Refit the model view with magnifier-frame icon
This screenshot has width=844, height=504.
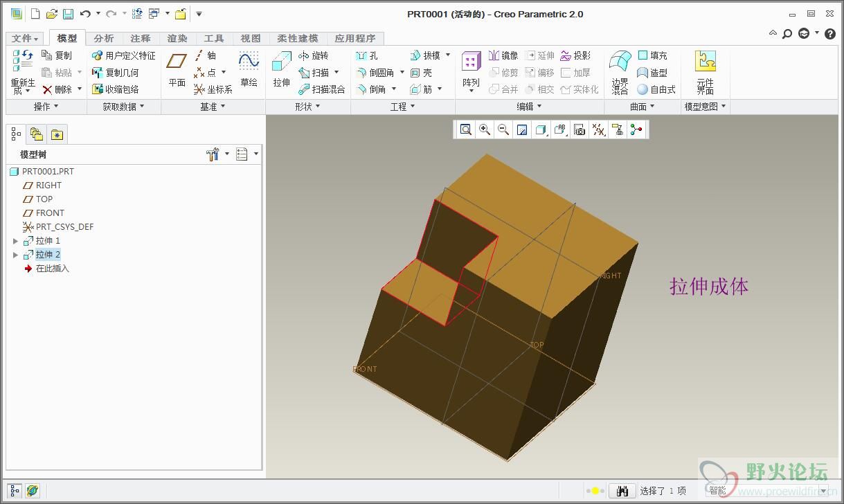[466, 129]
